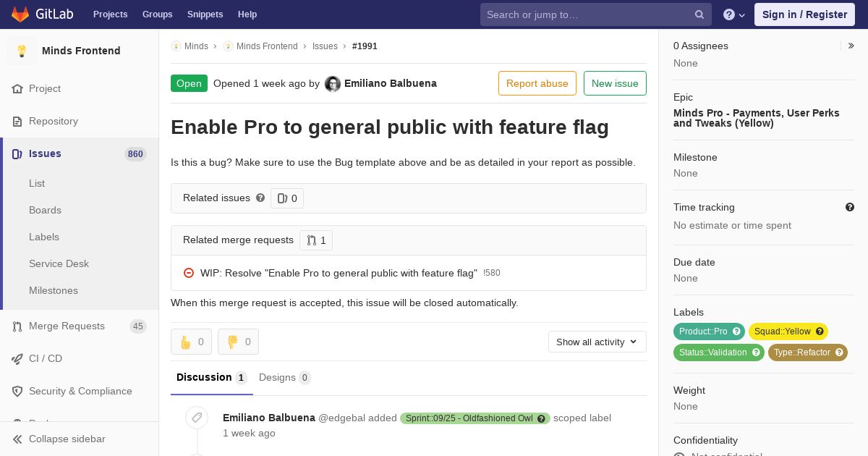This screenshot has width=868, height=456.
Task: Click the related merge requests count badge
Action: point(316,240)
